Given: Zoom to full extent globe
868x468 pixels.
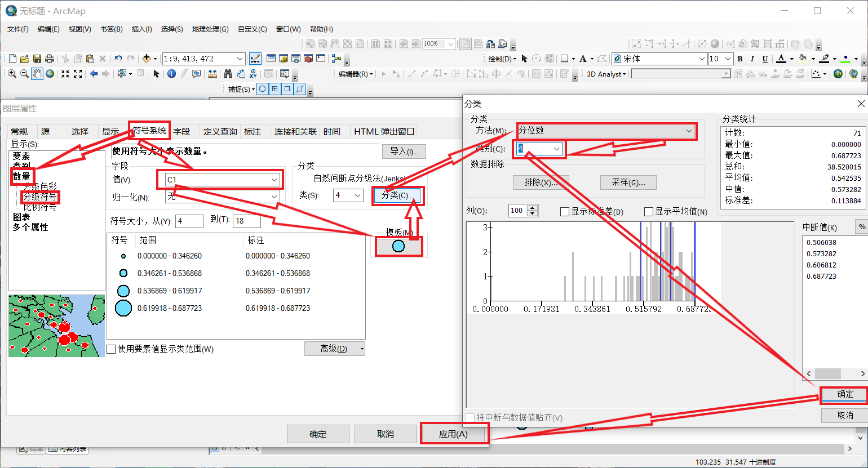Looking at the screenshot, I should pos(50,74).
